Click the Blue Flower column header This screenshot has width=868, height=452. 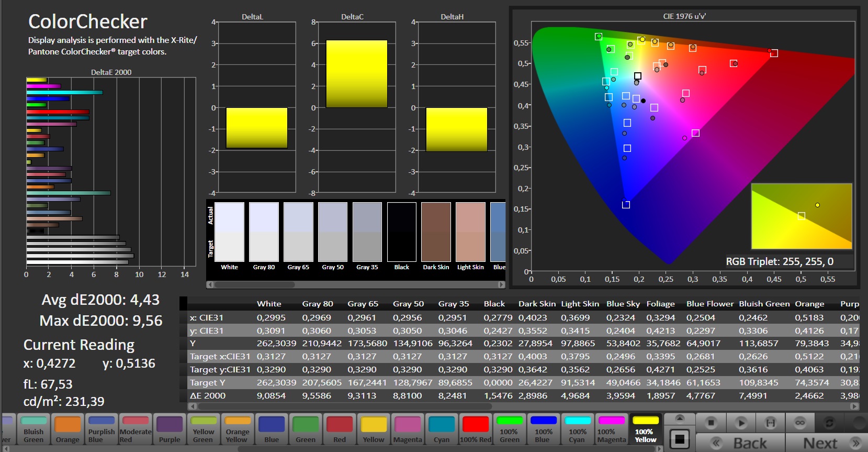[710, 304]
